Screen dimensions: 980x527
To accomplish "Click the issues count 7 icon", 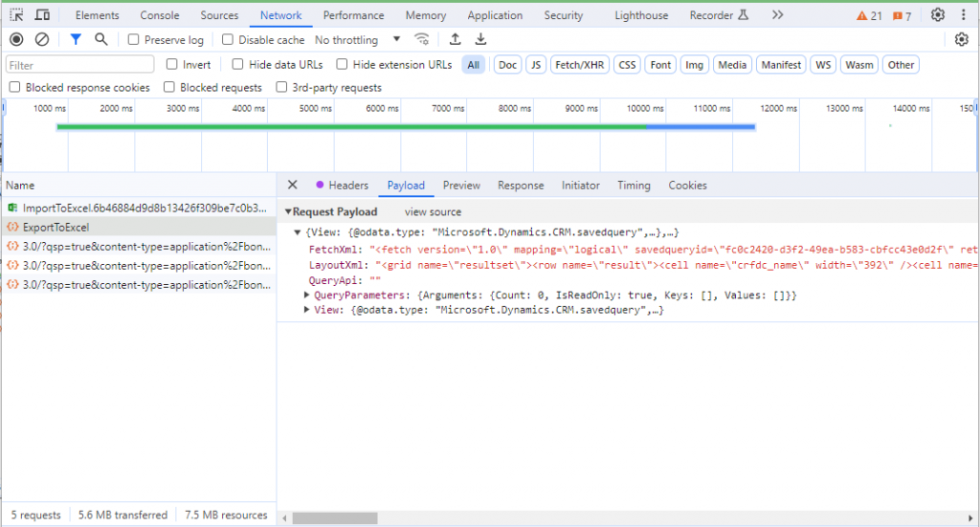I will pyautogui.click(x=902, y=15).
